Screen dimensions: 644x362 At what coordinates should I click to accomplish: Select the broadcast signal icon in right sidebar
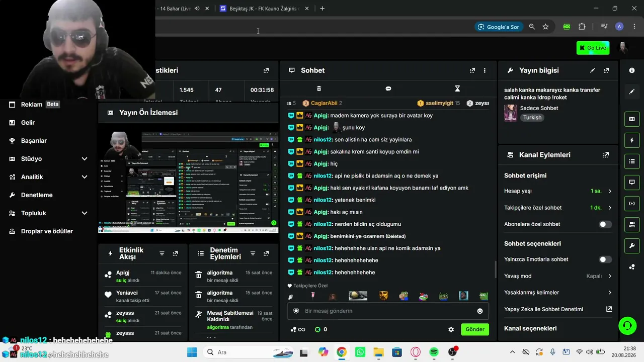pos(632,203)
